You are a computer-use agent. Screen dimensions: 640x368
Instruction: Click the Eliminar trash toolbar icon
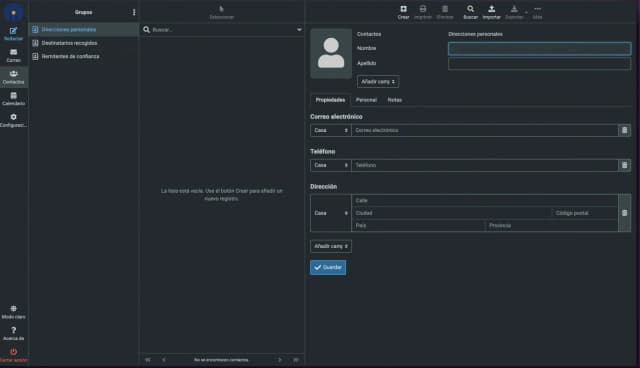pos(445,12)
